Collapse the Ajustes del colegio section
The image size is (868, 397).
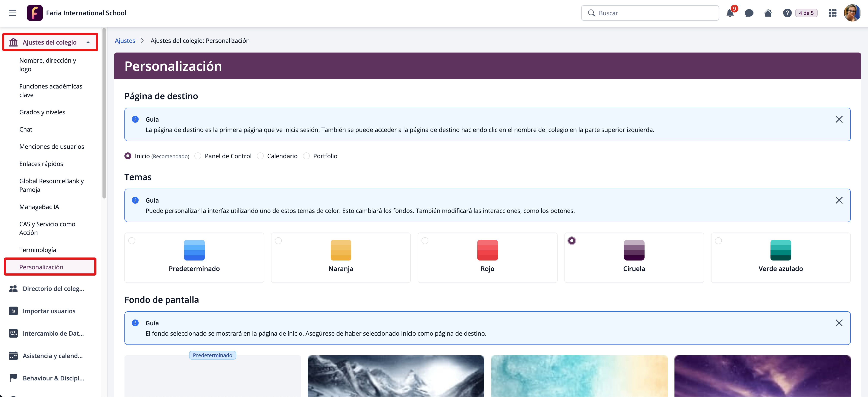pyautogui.click(x=88, y=42)
